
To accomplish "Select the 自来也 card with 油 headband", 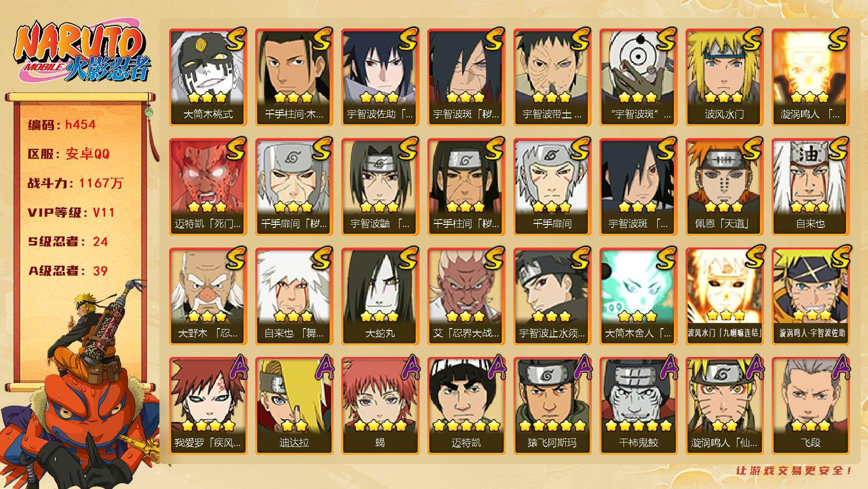I will click(x=810, y=187).
